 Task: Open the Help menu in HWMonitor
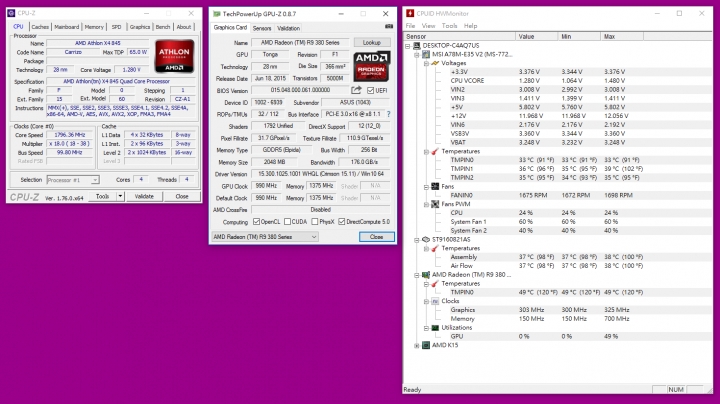click(x=470, y=26)
